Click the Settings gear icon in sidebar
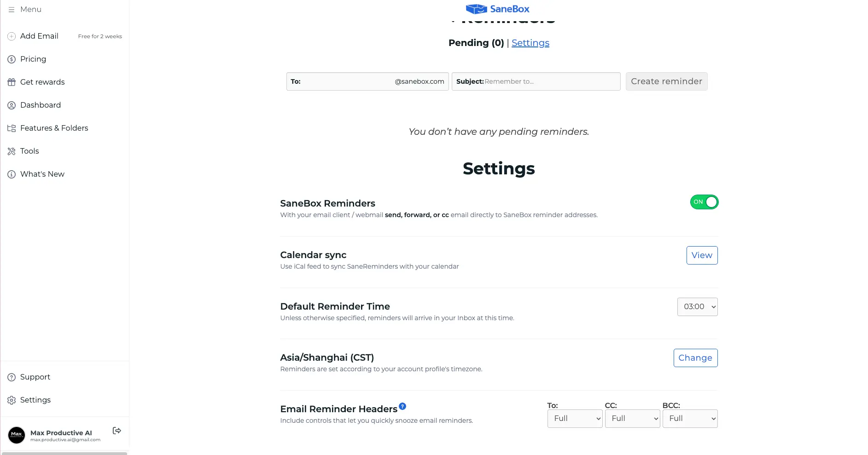This screenshot has width=868, height=455. (12, 400)
